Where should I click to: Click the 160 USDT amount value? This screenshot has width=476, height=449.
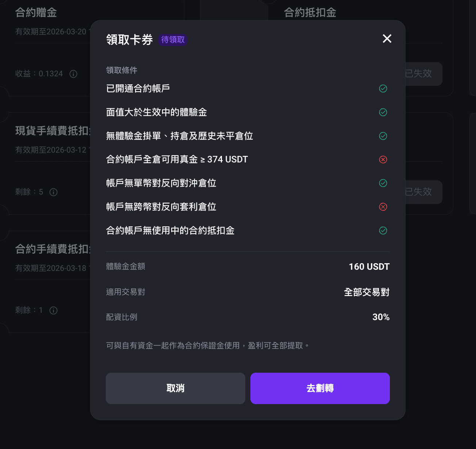pyautogui.click(x=369, y=267)
